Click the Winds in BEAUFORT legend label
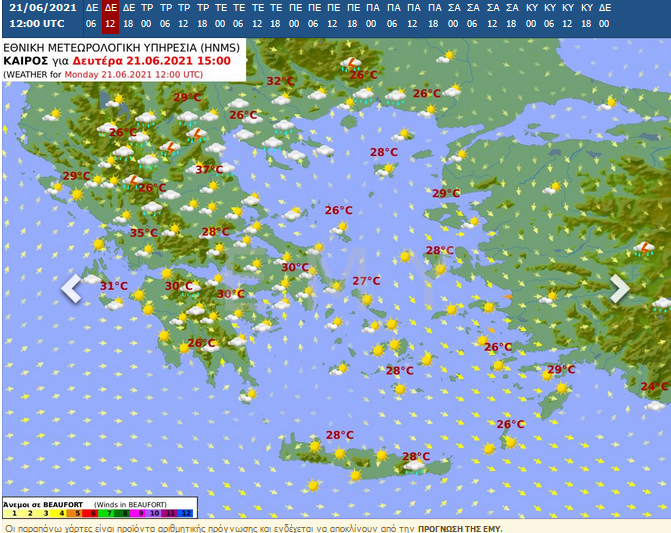671x533 pixels. pos(130,504)
